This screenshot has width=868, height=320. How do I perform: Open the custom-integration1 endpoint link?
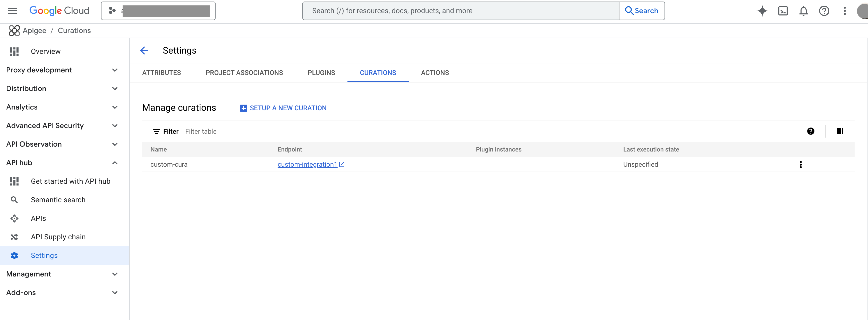307,165
